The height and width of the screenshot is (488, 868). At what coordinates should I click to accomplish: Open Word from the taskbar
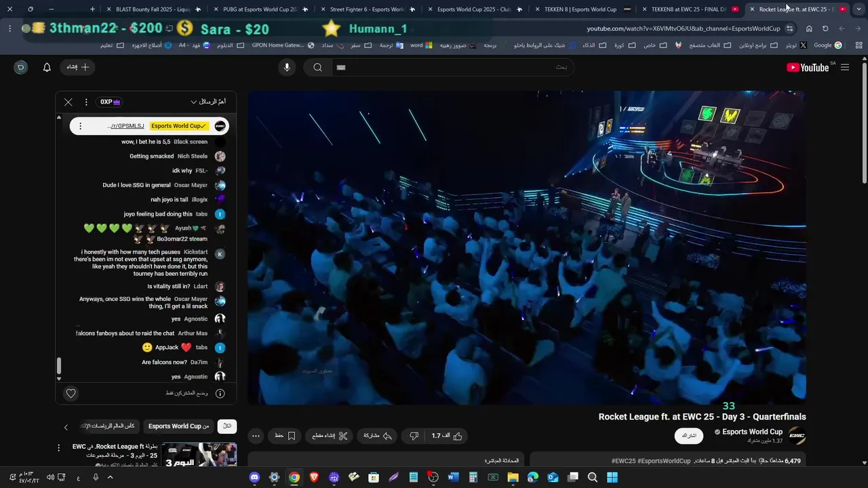point(453,477)
